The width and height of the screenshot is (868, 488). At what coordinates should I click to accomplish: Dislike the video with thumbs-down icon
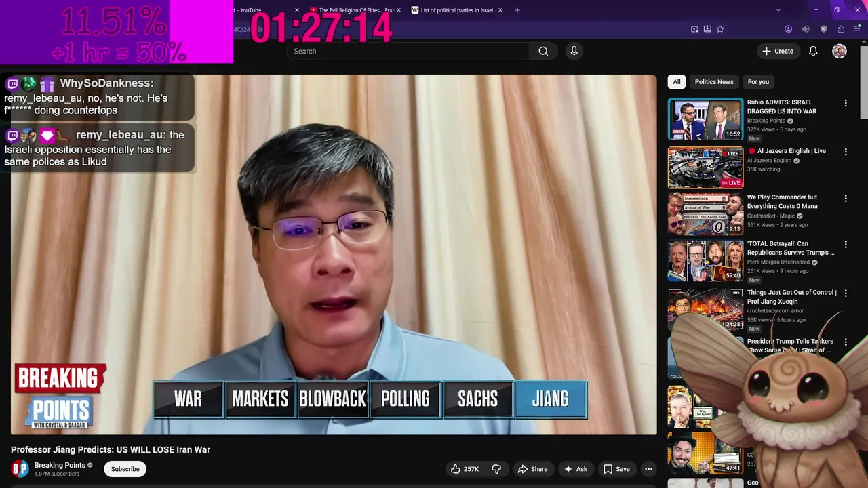[x=496, y=469]
